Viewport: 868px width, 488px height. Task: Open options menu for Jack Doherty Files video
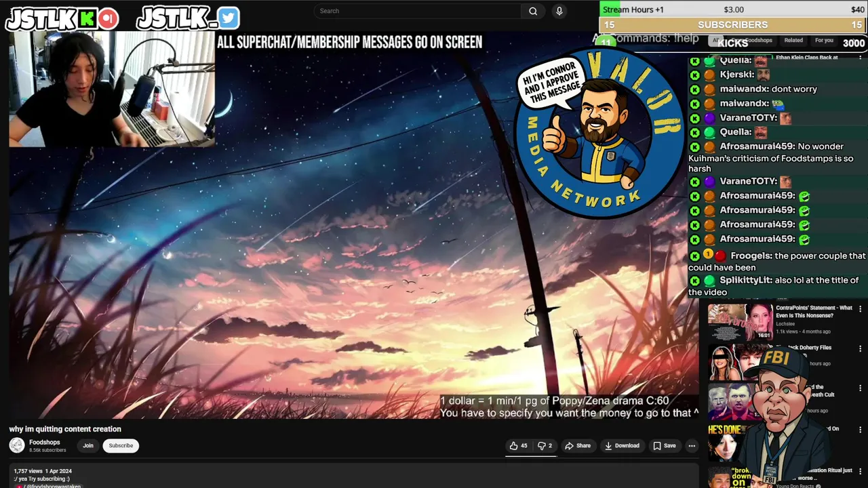(861, 348)
